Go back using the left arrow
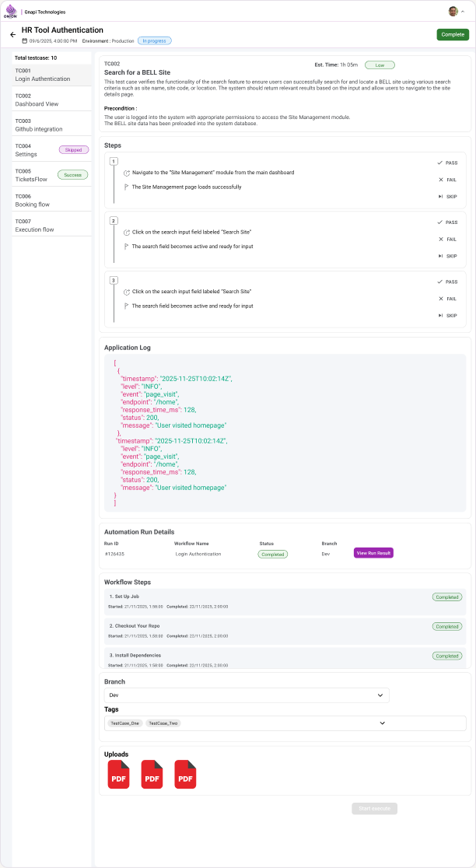476x868 pixels. click(x=12, y=34)
